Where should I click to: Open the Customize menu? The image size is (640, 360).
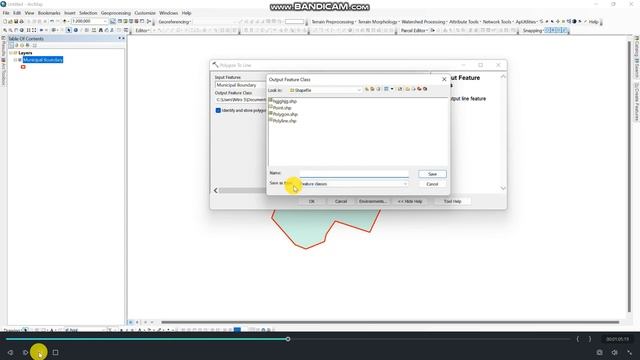[145, 13]
